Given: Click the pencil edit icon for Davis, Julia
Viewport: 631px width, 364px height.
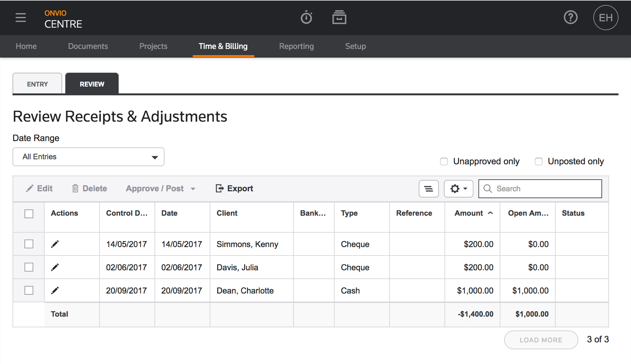Looking at the screenshot, I should 55,267.
